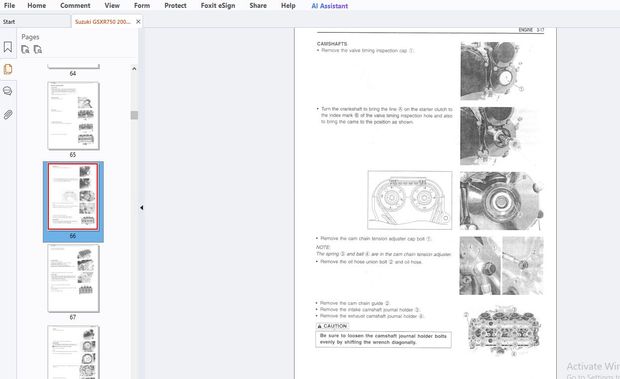Click the cylinder head photo at page bottom

pyautogui.click(x=502, y=330)
